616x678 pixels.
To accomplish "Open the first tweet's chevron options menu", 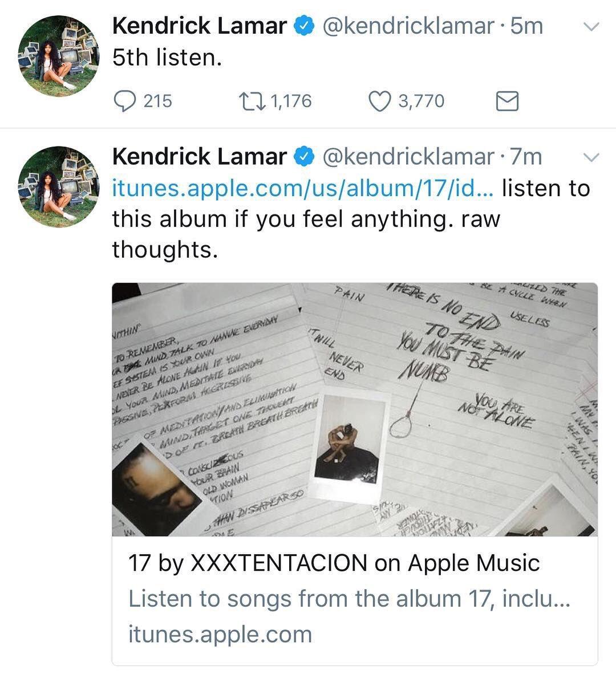I will [x=593, y=26].
